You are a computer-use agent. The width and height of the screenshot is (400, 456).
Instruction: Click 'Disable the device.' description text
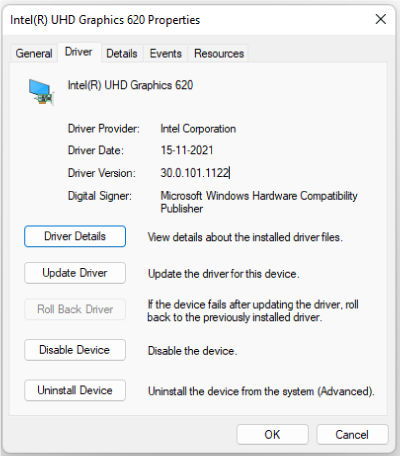192,351
